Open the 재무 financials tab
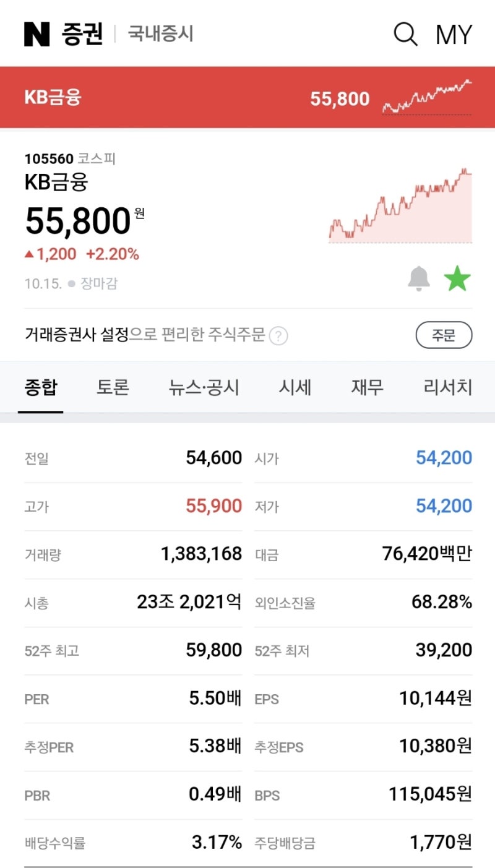The image size is (495, 868). click(368, 387)
